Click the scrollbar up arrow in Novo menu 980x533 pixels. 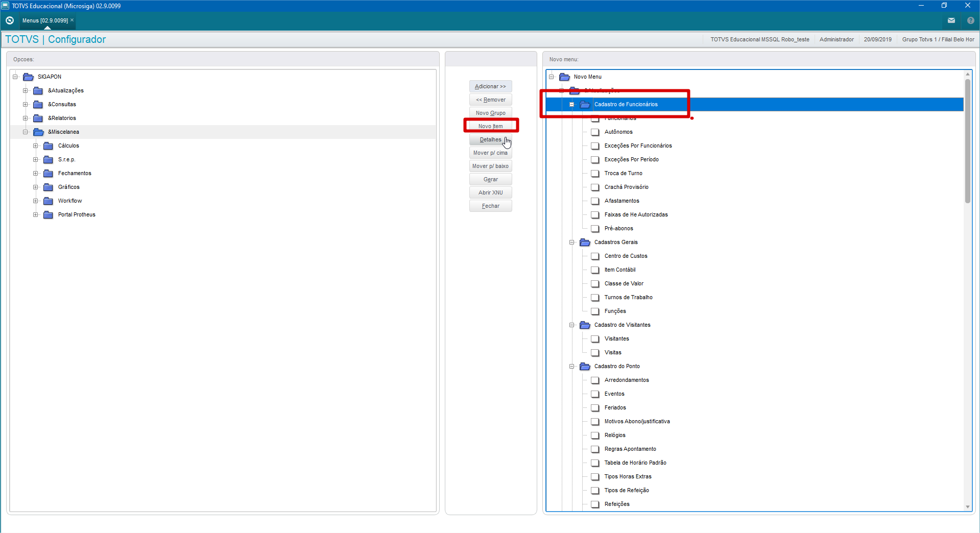tap(967, 74)
